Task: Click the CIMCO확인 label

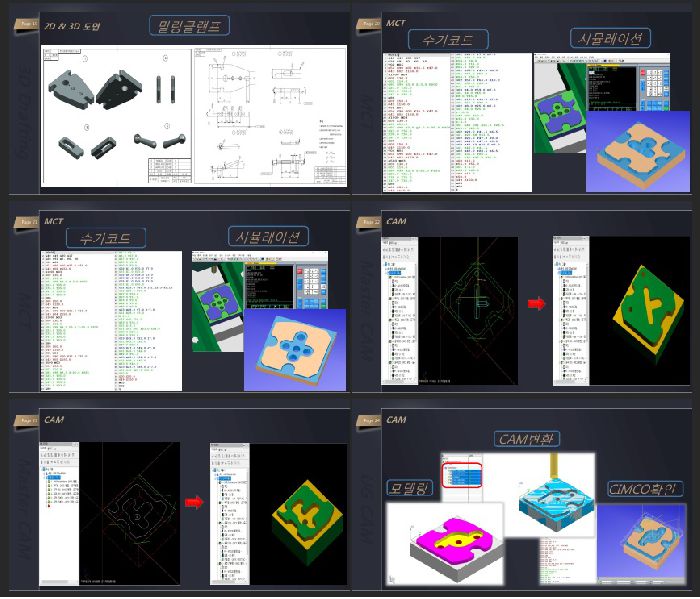Action: point(646,488)
